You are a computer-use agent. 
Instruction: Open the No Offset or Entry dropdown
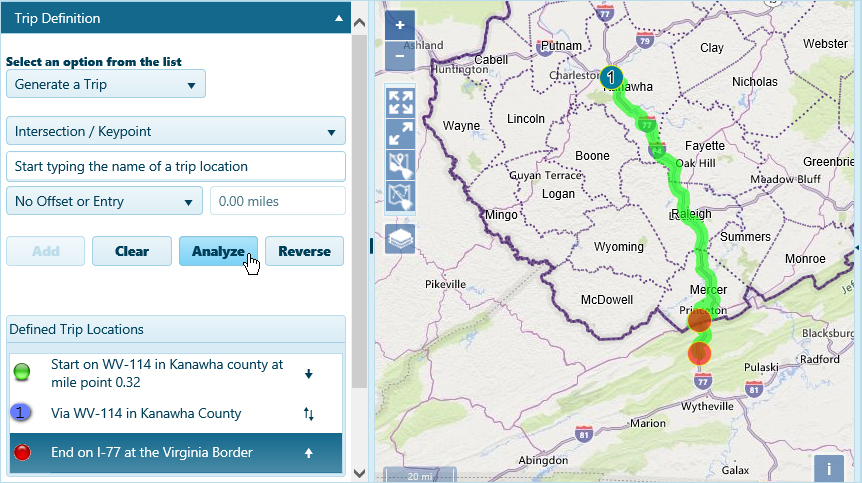tap(104, 201)
